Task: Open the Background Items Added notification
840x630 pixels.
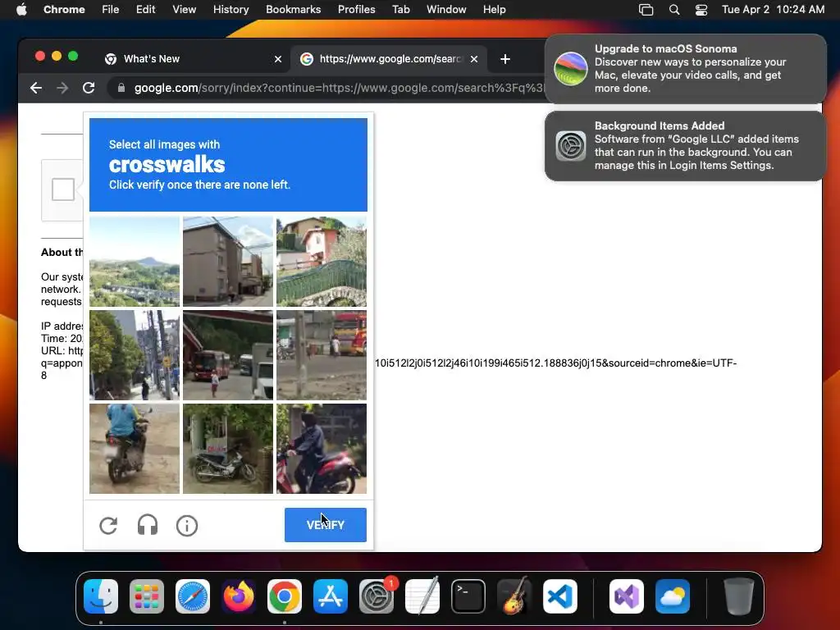Action: click(685, 146)
